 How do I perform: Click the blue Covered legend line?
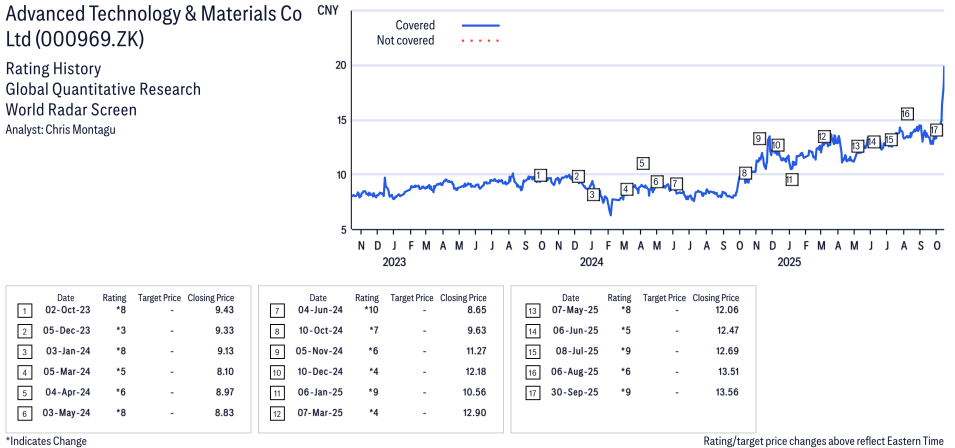tap(481, 25)
